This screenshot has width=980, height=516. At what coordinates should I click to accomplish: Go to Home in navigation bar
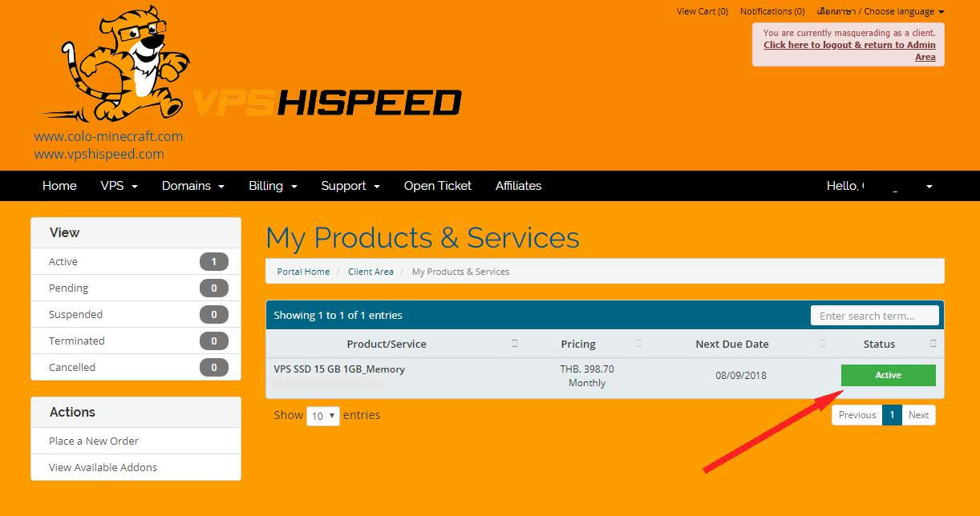[59, 186]
